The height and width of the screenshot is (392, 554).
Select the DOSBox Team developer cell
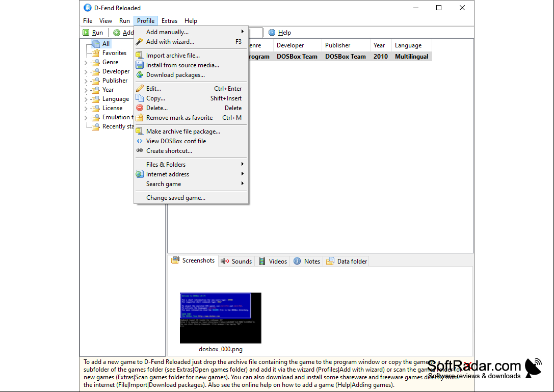297,57
